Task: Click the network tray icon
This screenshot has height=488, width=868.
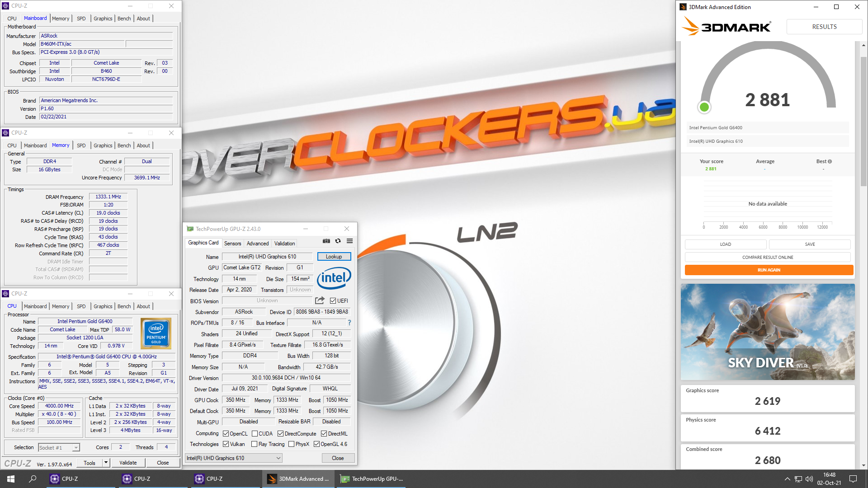Action: click(x=798, y=479)
